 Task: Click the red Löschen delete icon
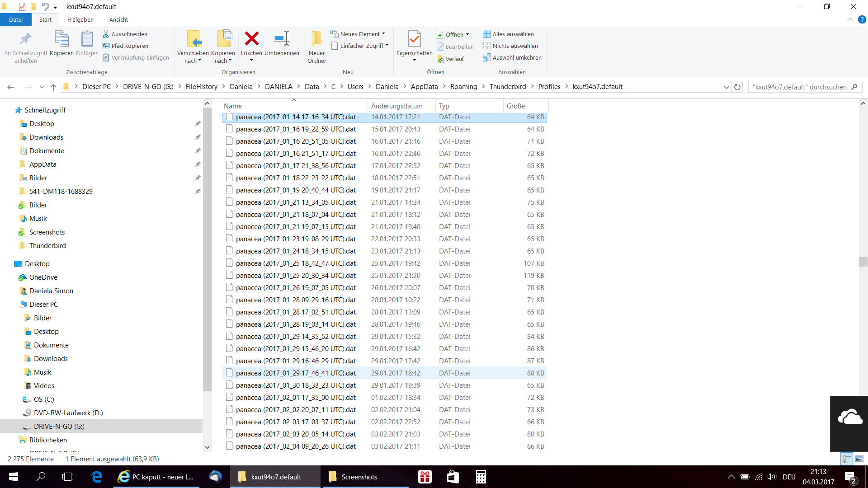point(251,39)
